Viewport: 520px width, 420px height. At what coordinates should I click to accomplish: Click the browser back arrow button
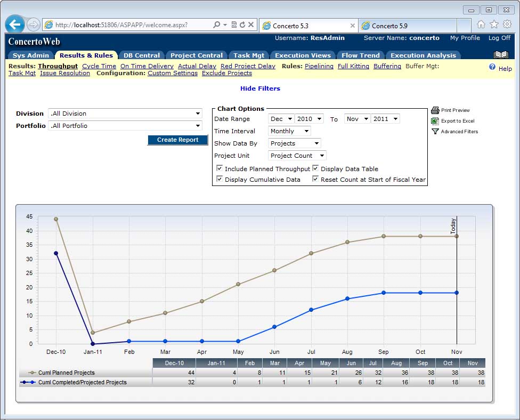pos(15,25)
